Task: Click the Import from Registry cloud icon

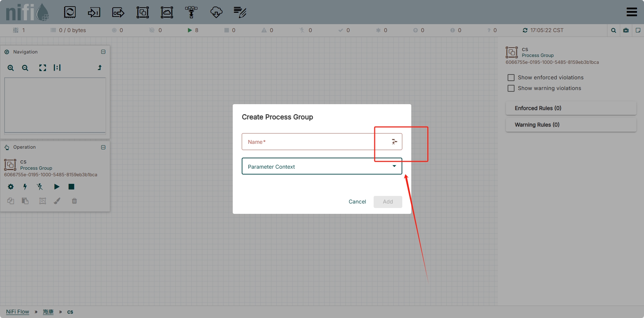Action: 216,12
